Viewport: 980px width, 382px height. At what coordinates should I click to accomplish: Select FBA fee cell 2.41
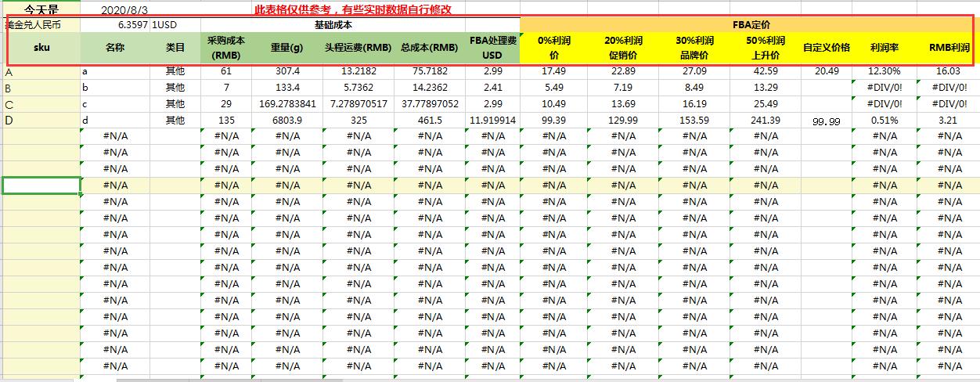(x=492, y=88)
